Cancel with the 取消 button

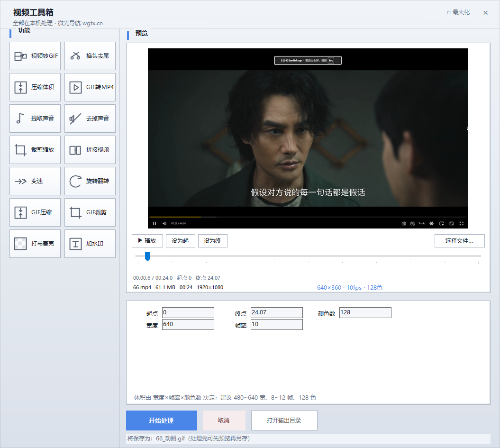click(x=224, y=421)
